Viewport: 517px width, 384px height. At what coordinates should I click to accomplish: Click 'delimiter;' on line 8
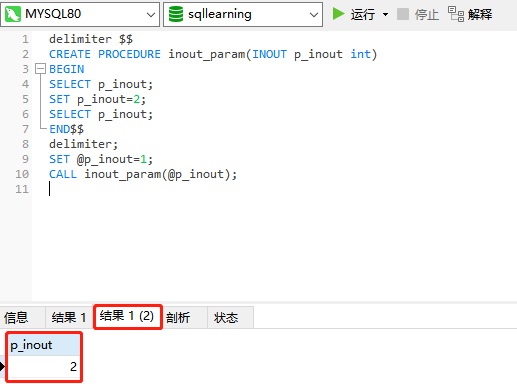coord(83,144)
